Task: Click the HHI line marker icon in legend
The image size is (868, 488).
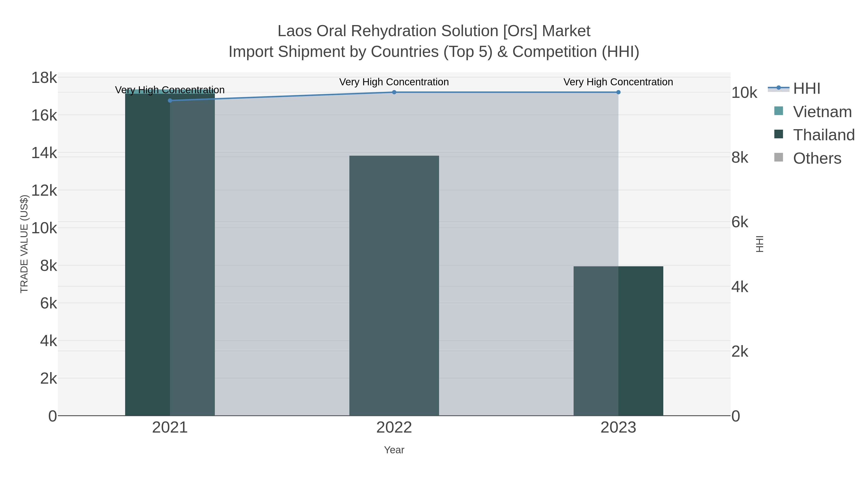Action: point(778,88)
